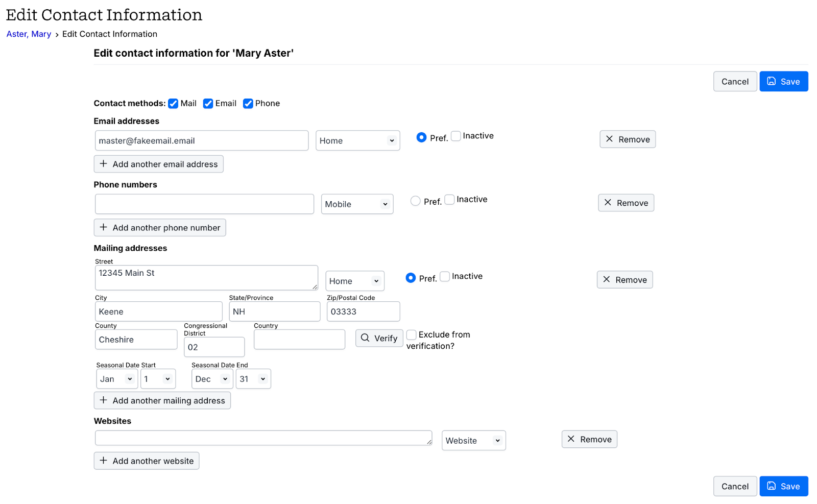Open the Website type dropdown

point(474,440)
